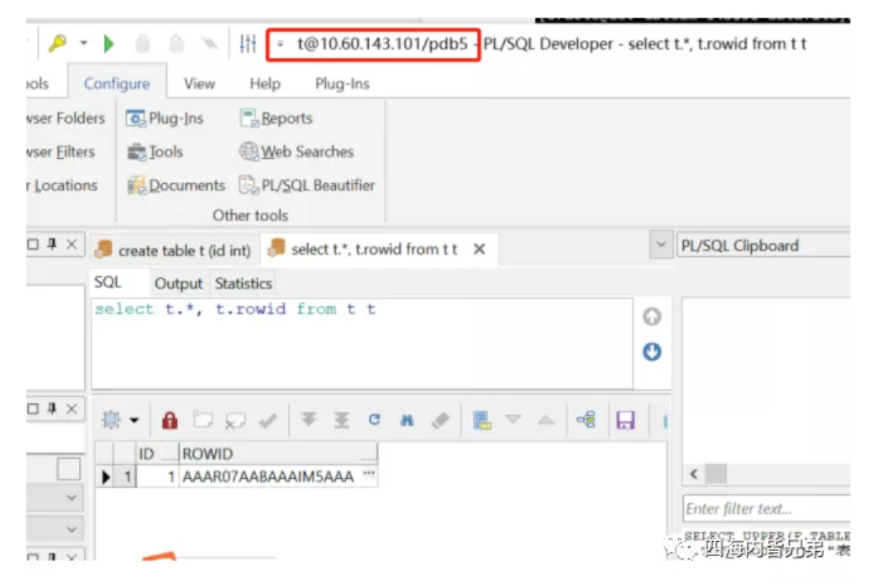Click fetch next page icon
The width and height of the screenshot is (872, 588).
point(308,419)
